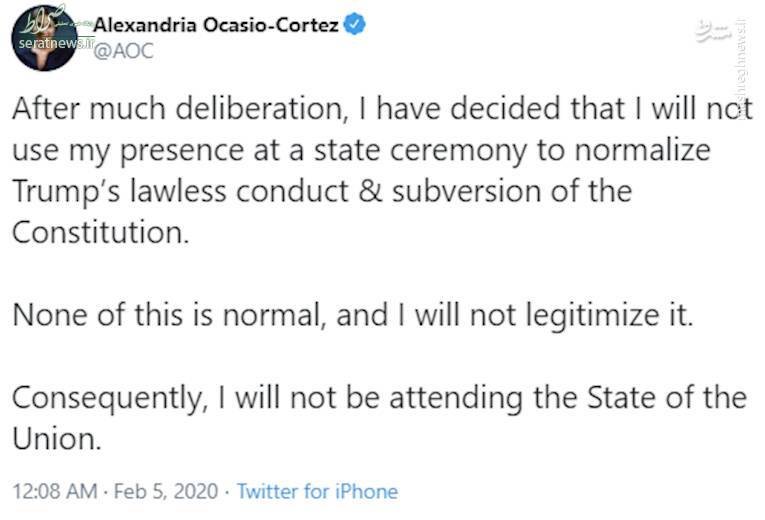765x520 pixels.
Task: Click the 12:08 AM timestamp
Action: click(x=55, y=491)
